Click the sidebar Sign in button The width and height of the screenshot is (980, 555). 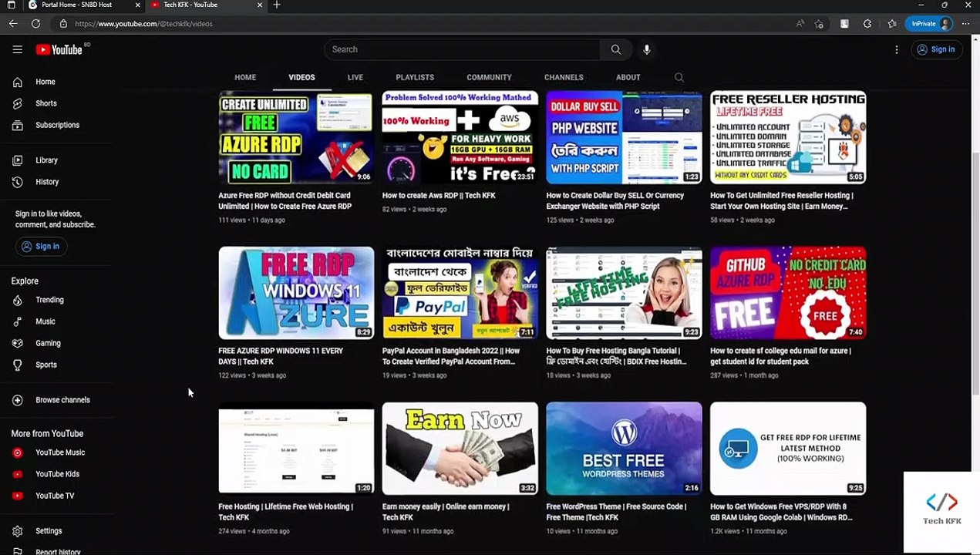point(41,247)
